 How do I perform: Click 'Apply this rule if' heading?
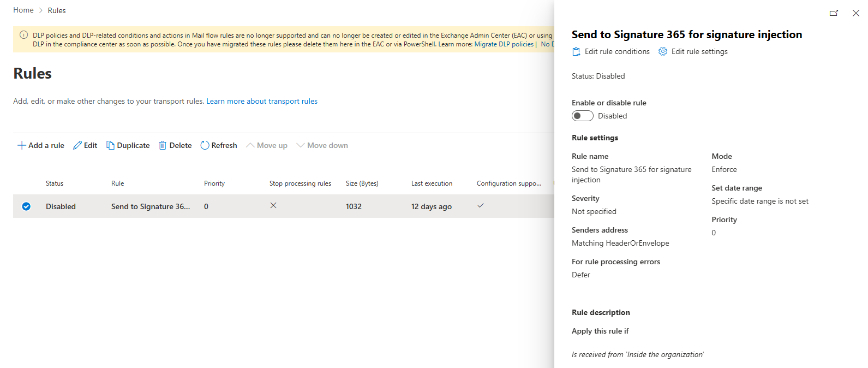(600, 331)
